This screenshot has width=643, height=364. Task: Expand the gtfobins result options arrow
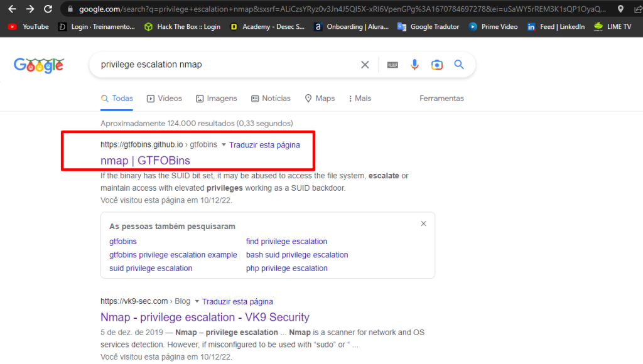pyautogui.click(x=224, y=145)
